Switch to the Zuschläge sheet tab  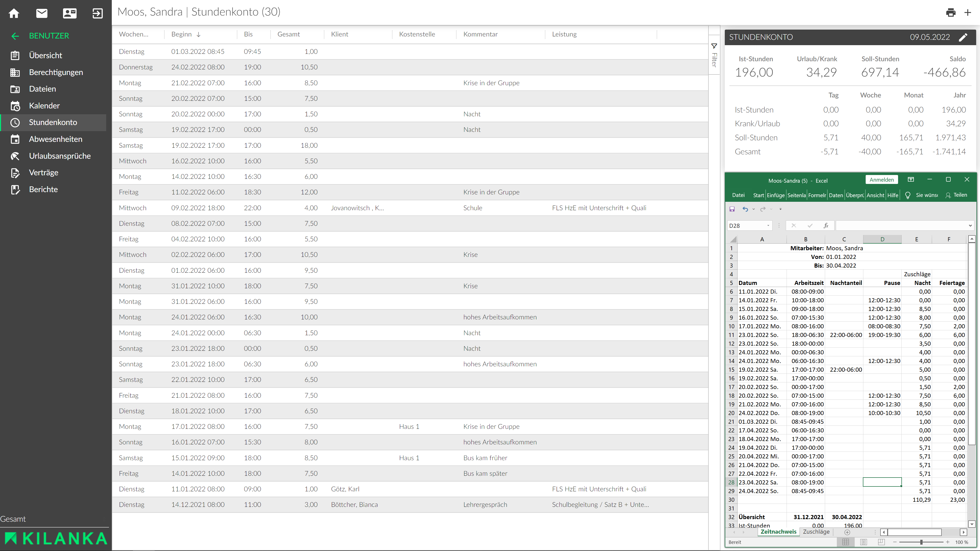816,532
